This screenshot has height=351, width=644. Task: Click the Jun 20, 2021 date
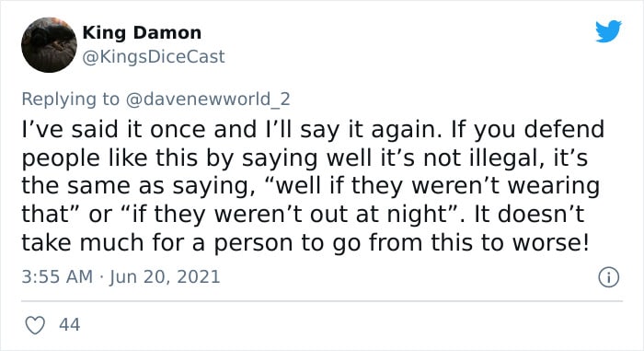(x=165, y=276)
